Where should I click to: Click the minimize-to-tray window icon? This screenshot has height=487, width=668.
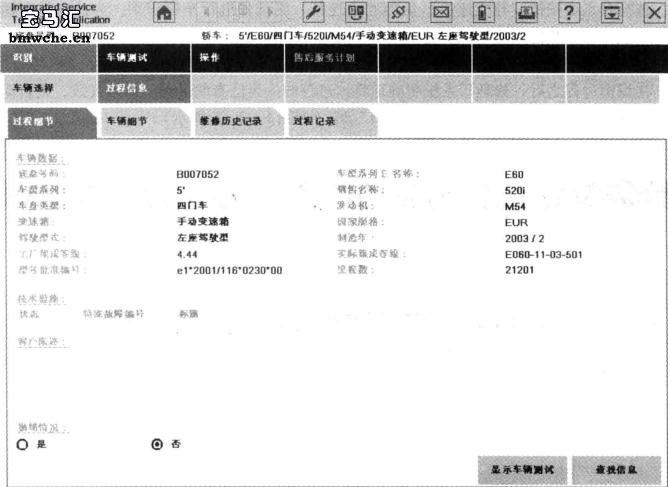pyautogui.click(x=612, y=12)
